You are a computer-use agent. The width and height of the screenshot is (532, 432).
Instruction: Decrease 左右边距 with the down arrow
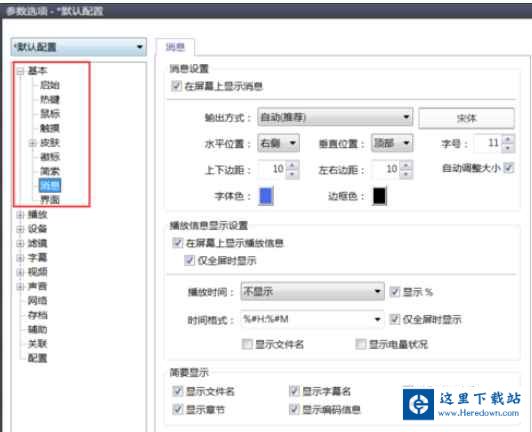[x=406, y=174]
